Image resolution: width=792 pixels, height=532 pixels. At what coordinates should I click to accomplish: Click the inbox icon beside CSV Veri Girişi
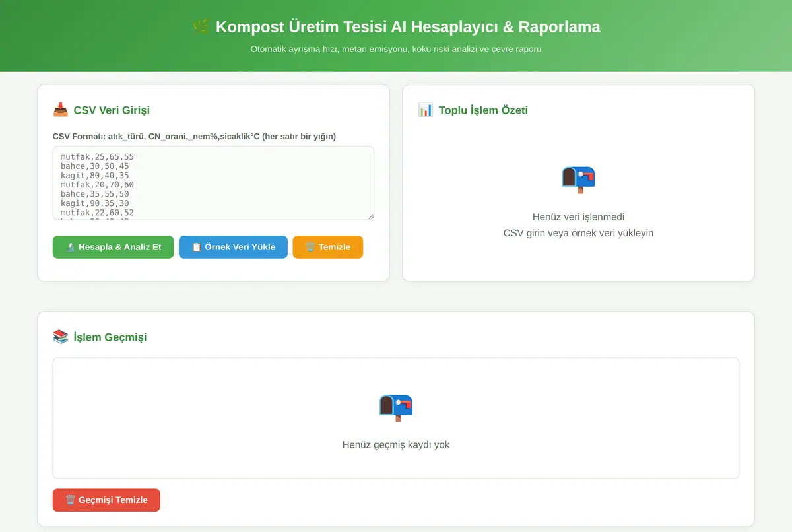(x=60, y=110)
